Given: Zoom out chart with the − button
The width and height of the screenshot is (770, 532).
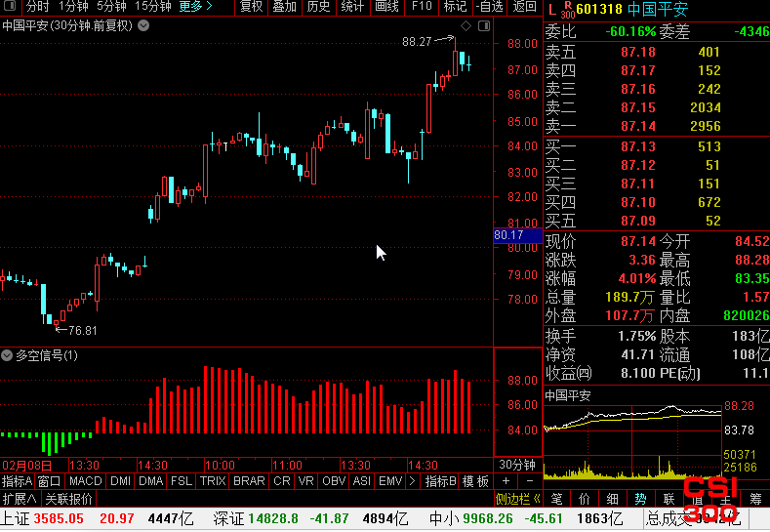Looking at the screenshot, I should (x=530, y=481).
